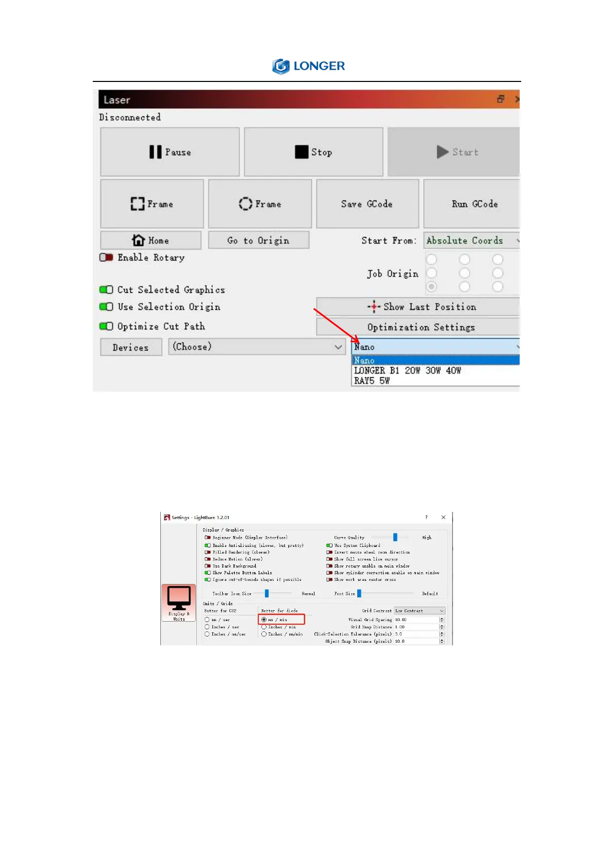
Task: Click the Home button with house icon
Action: [151, 240]
